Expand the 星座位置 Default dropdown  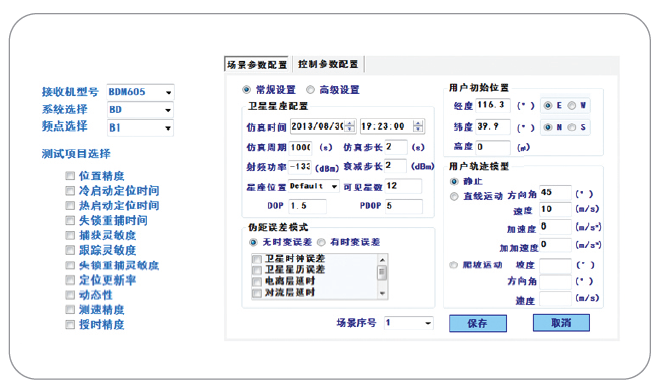(x=314, y=186)
